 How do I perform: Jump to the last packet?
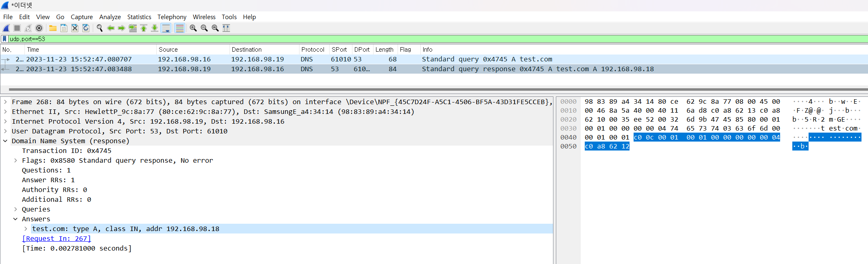point(155,28)
